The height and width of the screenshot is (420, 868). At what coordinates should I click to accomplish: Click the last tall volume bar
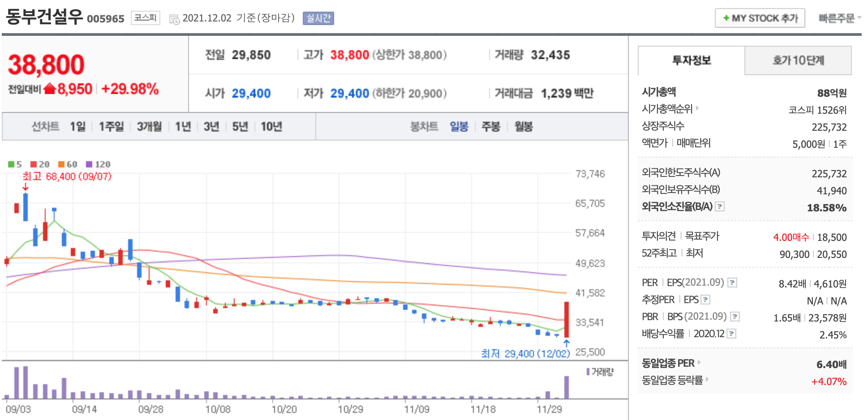(x=567, y=387)
